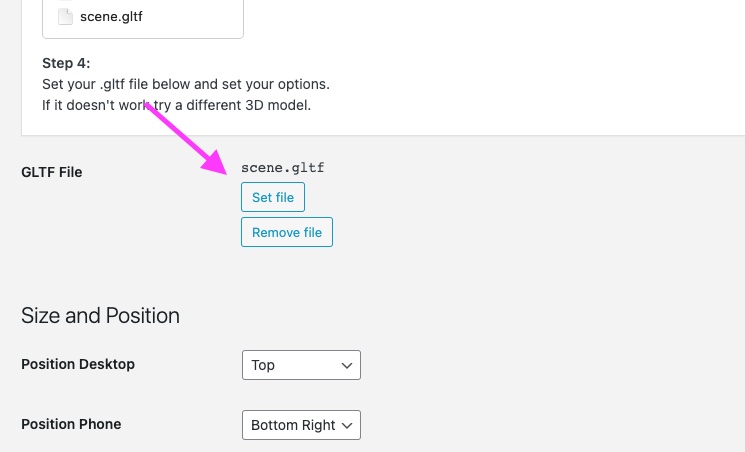
Task: Click the pink arrow head annotation
Action: [x=215, y=162]
